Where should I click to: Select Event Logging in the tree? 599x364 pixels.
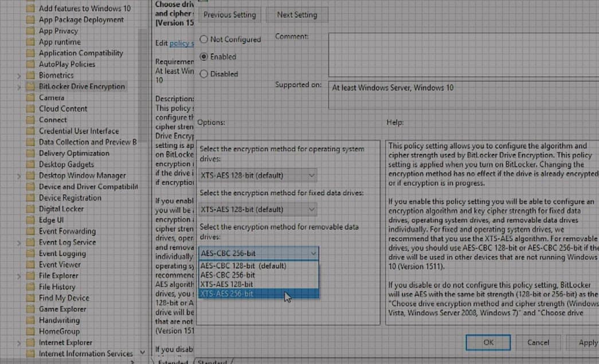point(62,253)
